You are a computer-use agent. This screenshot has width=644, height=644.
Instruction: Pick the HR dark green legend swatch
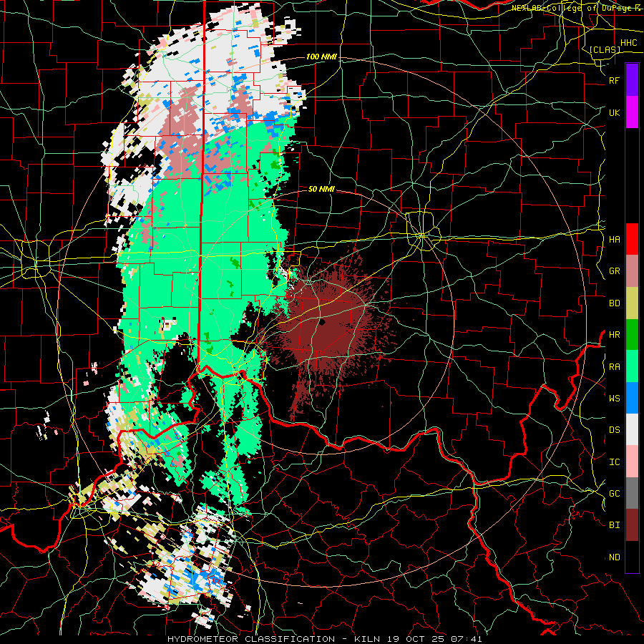(x=632, y=335)
